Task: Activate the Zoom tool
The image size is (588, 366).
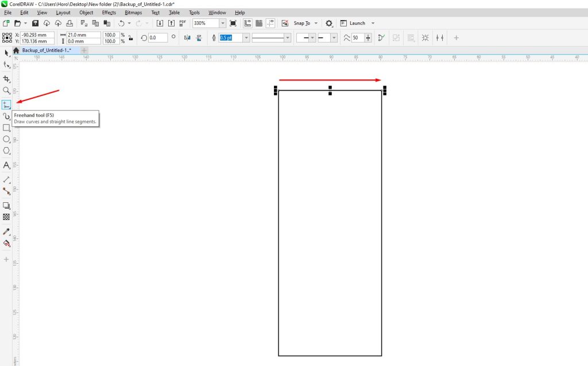Action: (7, 90)
